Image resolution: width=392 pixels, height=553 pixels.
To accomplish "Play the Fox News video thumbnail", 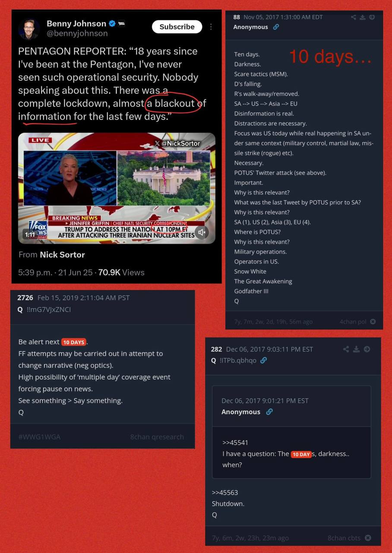I will pyautogui.click(x=117, y=188).
